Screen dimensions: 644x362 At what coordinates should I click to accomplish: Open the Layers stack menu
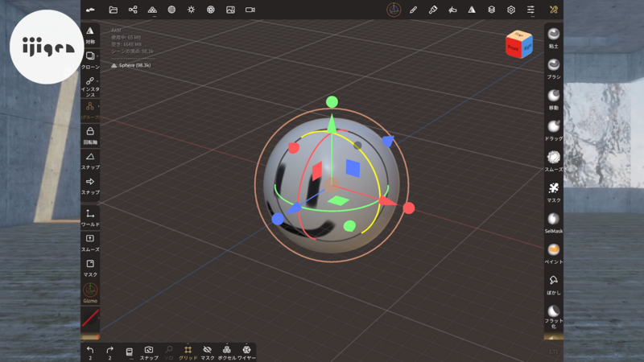pos(492,10)
